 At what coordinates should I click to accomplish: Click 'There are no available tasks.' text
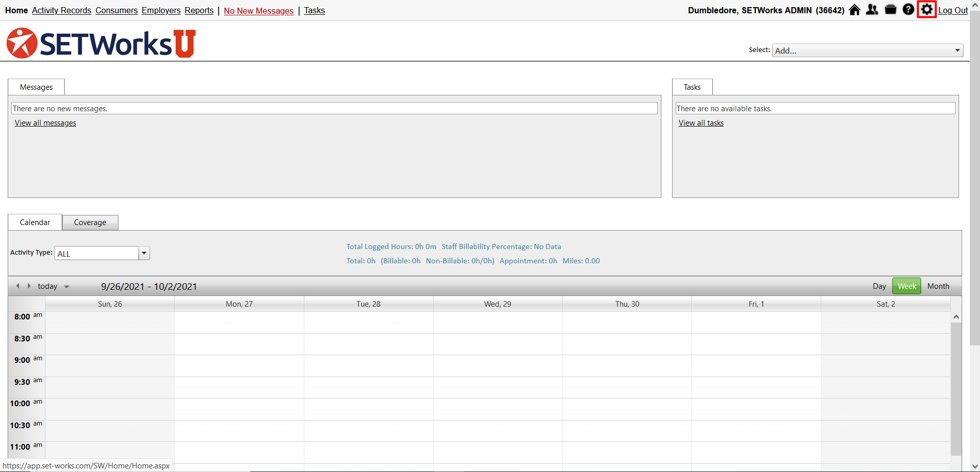point(724,109)
